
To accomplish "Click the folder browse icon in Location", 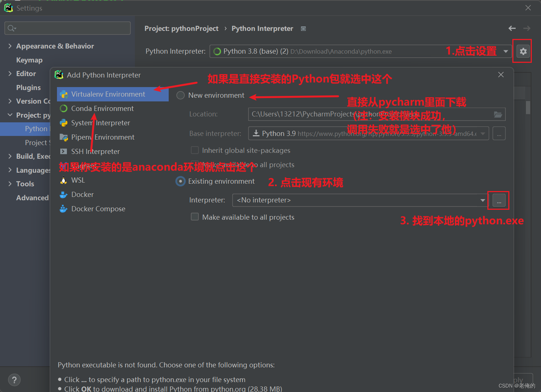I will tap(498, 114).
